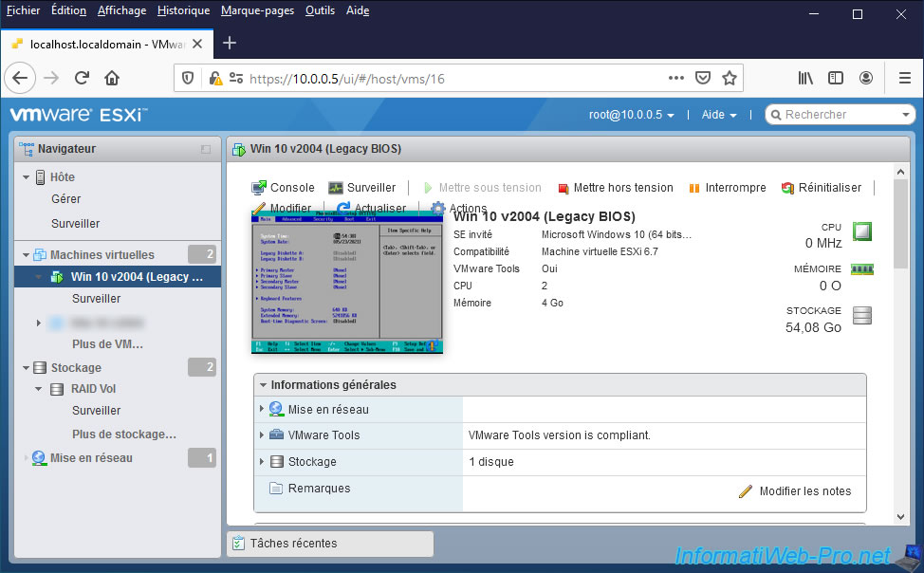This screenshot has height=573, width=924.
Task: Expand the Mise en réseau details row
Action: 262,409
